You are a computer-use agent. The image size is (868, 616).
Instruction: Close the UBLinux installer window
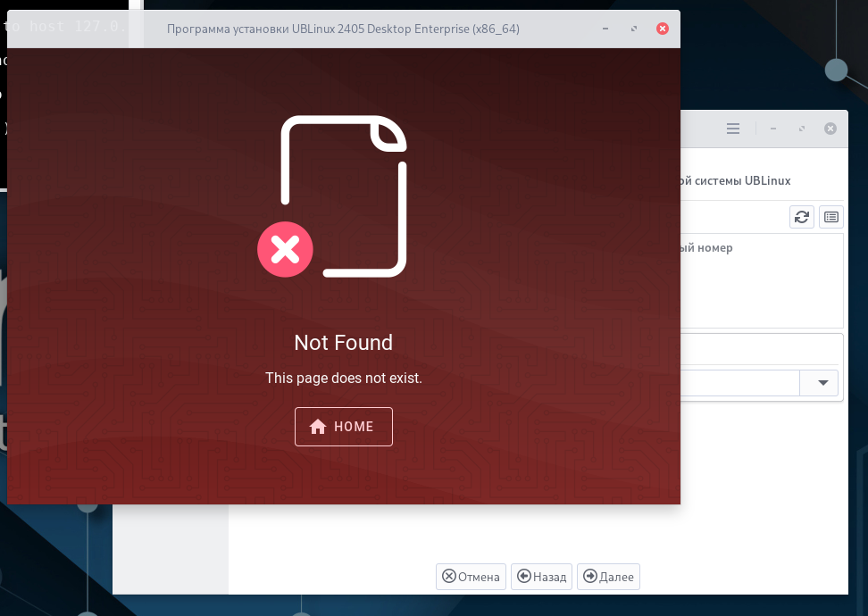pyautogui.click(x=662, y=29)
